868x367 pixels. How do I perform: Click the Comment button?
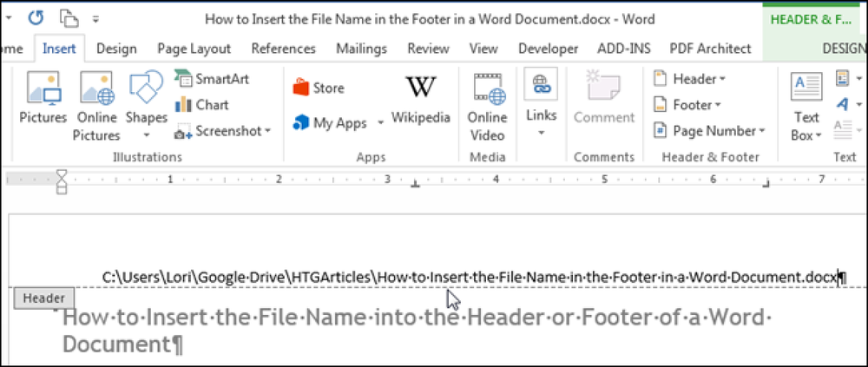click(604, 99)
